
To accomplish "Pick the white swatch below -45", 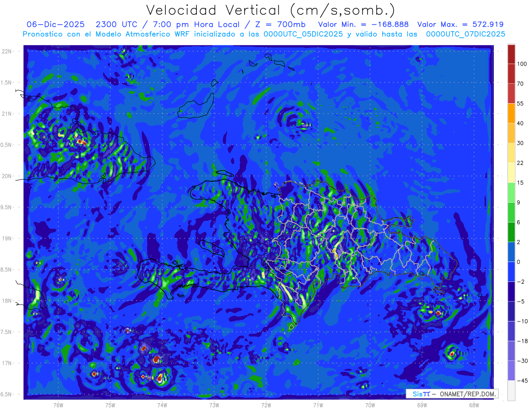I will 512,390.
